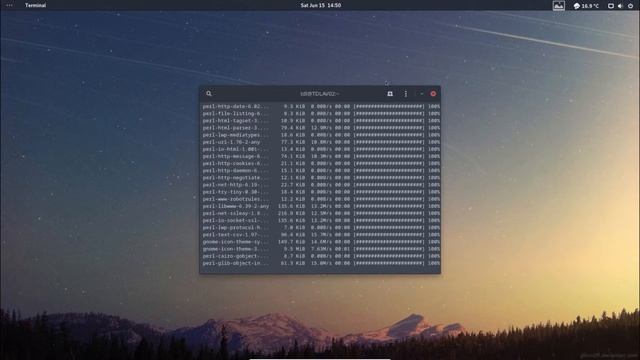Open the Terminal app menu in top bar

coord(36,5)
